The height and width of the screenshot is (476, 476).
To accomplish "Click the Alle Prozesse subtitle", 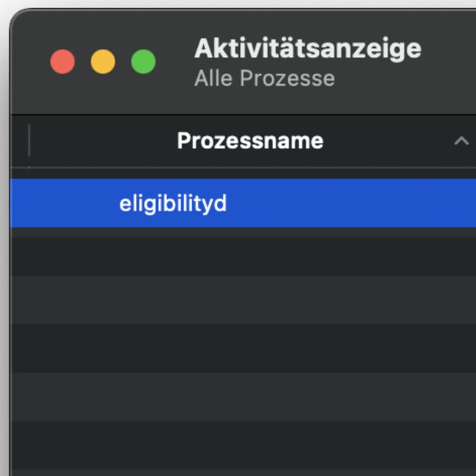I will [264, 78].
